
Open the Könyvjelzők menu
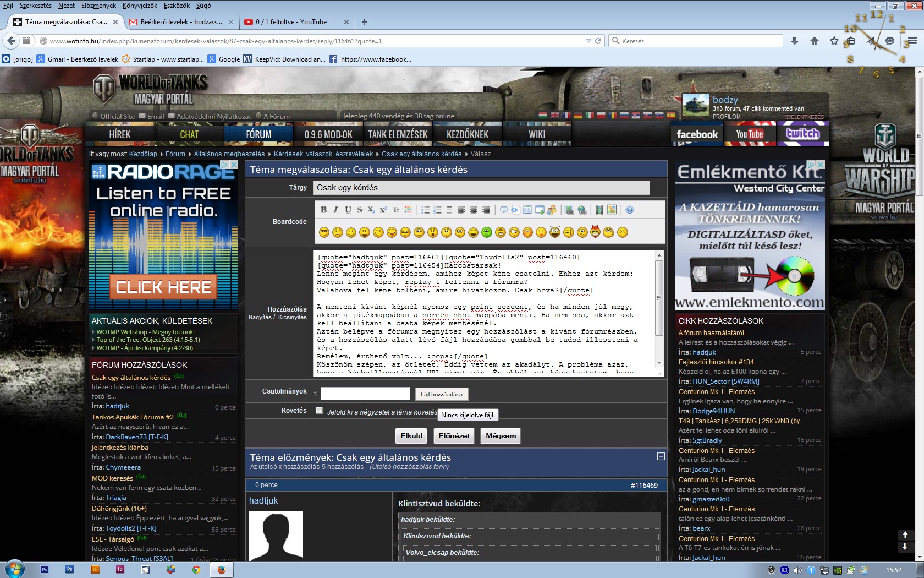[x=139, y=6]
